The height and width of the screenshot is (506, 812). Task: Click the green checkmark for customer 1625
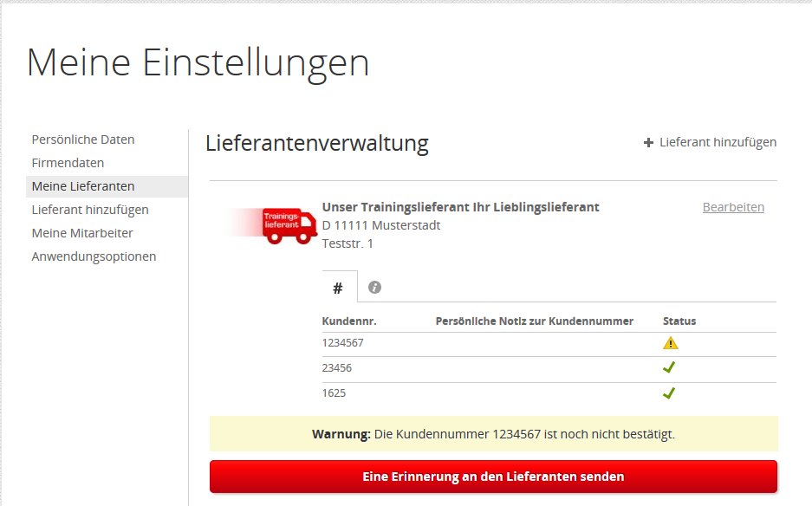(x=669, y=392)
